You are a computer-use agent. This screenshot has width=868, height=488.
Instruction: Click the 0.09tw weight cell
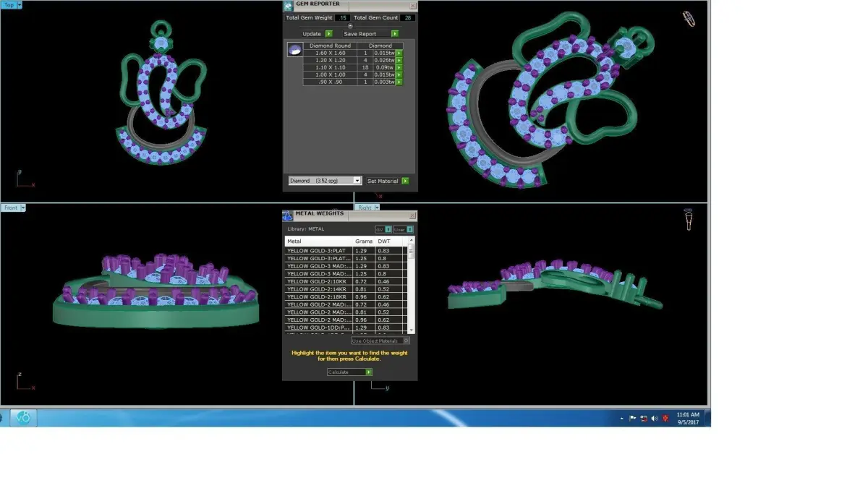(385, 67)
